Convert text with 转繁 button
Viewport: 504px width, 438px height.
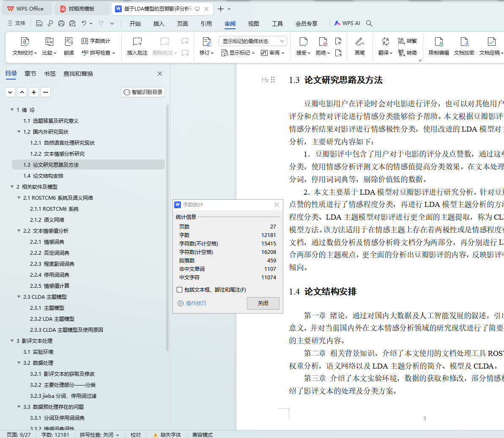(x=407, y=41)
